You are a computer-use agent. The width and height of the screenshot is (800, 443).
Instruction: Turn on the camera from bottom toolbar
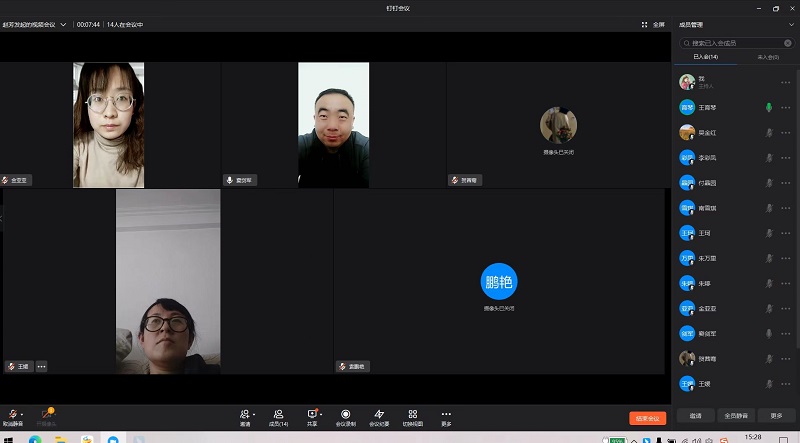coord(46,413)
